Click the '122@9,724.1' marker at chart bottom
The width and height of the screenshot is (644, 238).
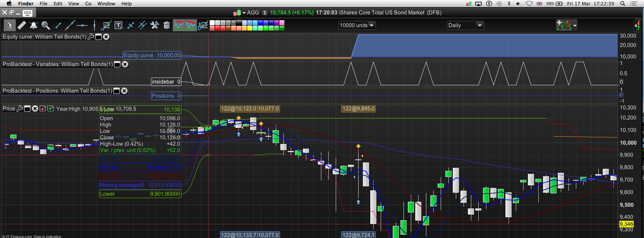click(358, 235)
